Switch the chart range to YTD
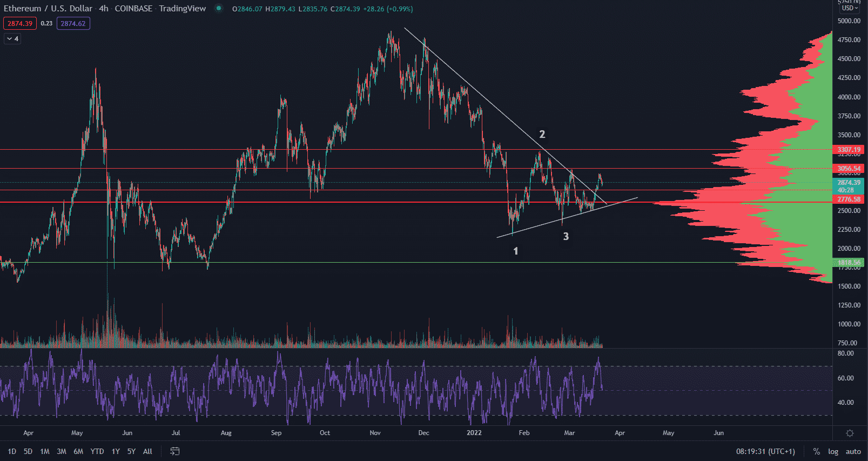Screen dimensions: 868x461 pos(97,451)
